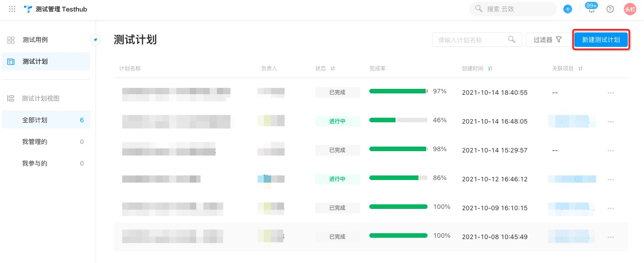Sort plans by 状态 column
The height and width of the screenshot is (263, 644).
tap(333, 69)
